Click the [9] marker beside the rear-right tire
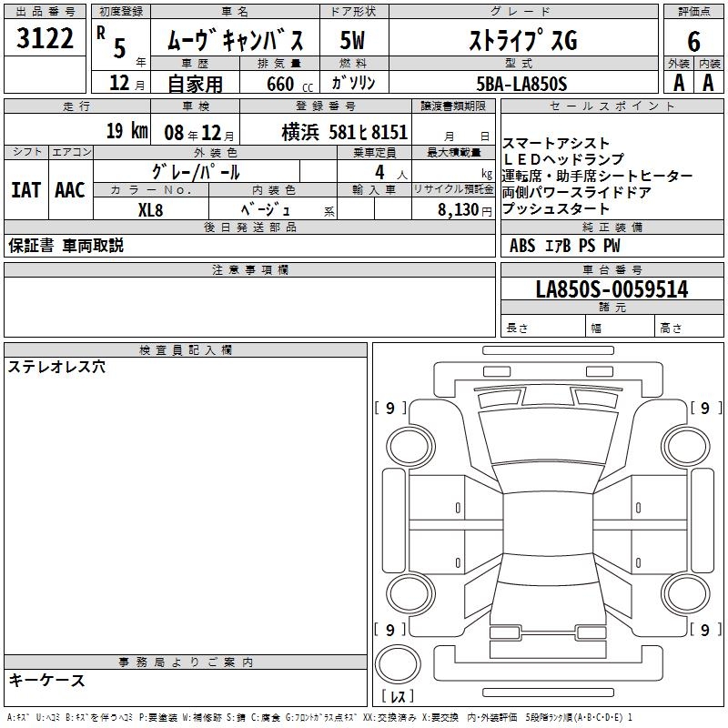728x728 pixels. pos(704,629)
